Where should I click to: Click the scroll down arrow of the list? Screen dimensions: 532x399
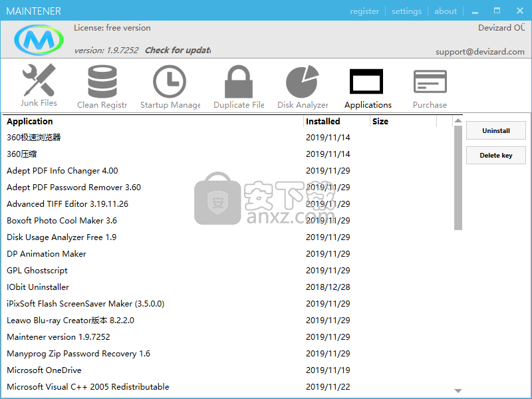coord(458,391)
